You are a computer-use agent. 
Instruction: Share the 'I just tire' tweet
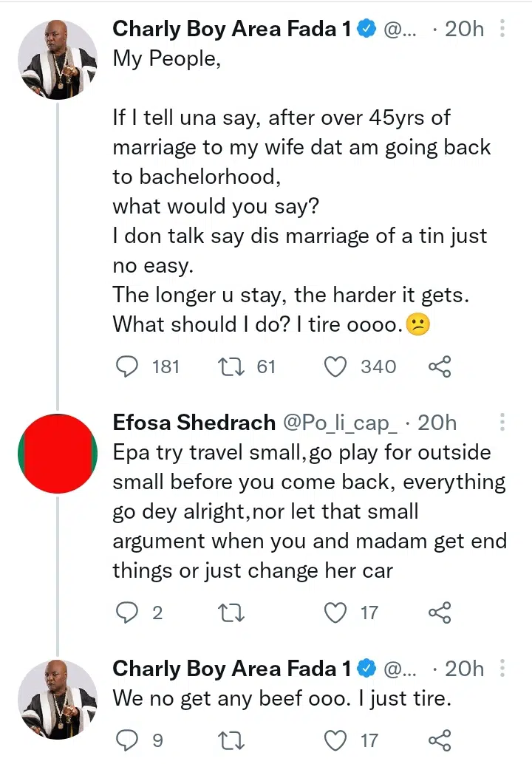[x=440, y=740]
